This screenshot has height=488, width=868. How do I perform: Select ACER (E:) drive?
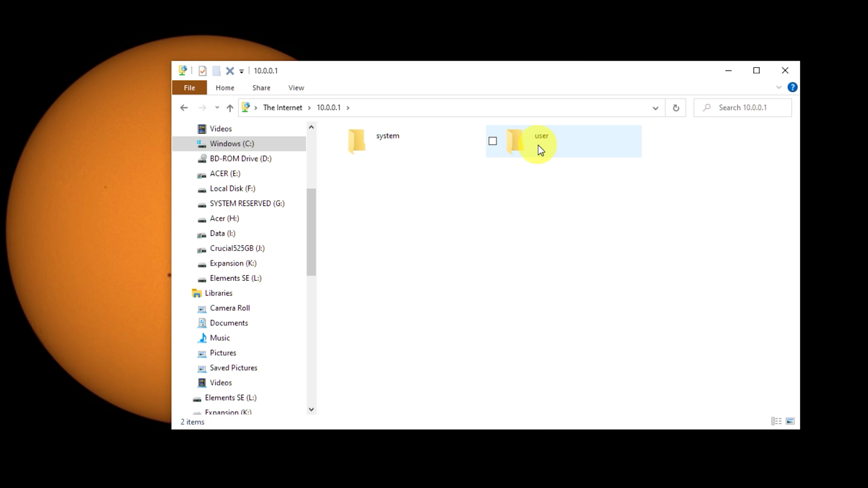point(225,174)
